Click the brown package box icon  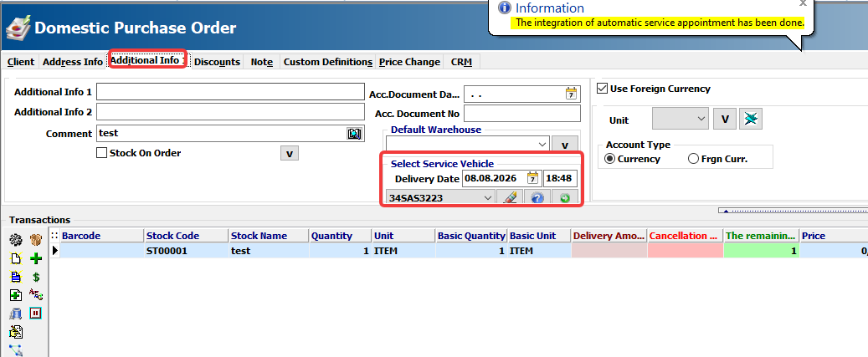[x=36, y=240]
